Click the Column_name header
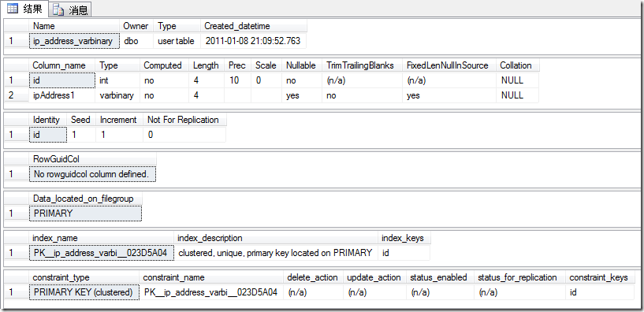 pos(62,65)
